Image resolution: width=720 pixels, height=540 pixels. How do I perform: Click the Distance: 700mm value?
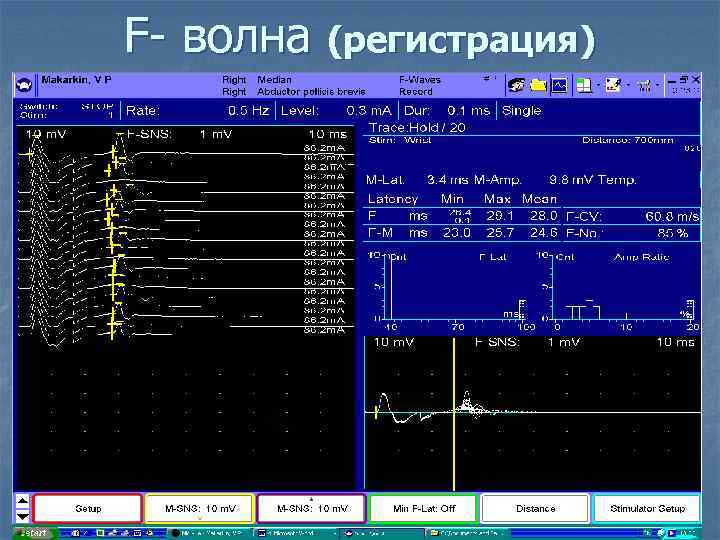[628, 140]
